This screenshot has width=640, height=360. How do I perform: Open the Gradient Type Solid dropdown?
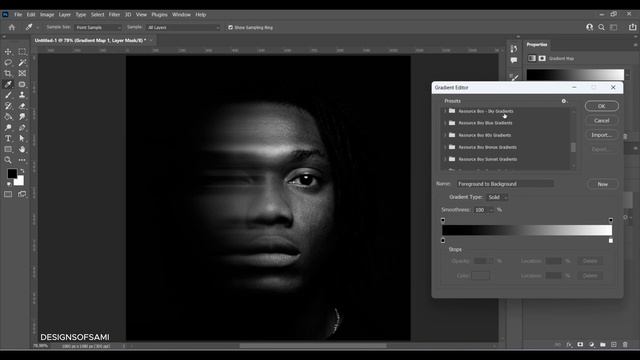497,197
